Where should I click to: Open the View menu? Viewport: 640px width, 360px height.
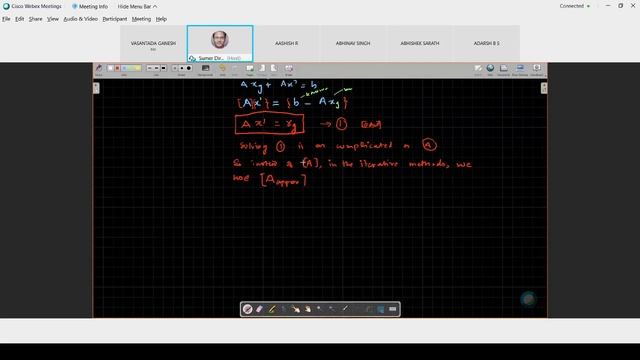click(x=53, y=19)
